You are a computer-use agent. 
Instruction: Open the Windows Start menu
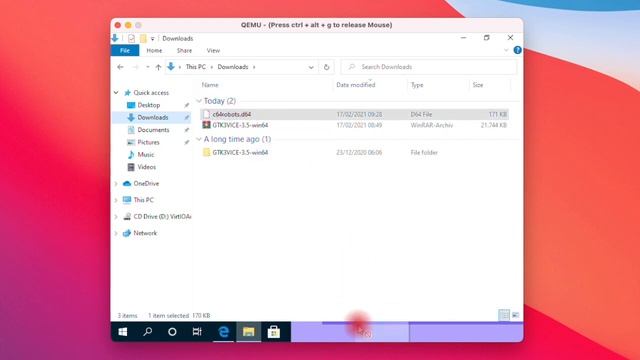pos(122,332)
